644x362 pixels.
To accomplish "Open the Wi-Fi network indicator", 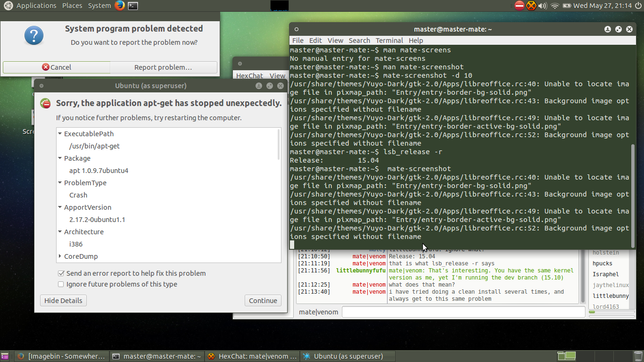I will (555, 6).
